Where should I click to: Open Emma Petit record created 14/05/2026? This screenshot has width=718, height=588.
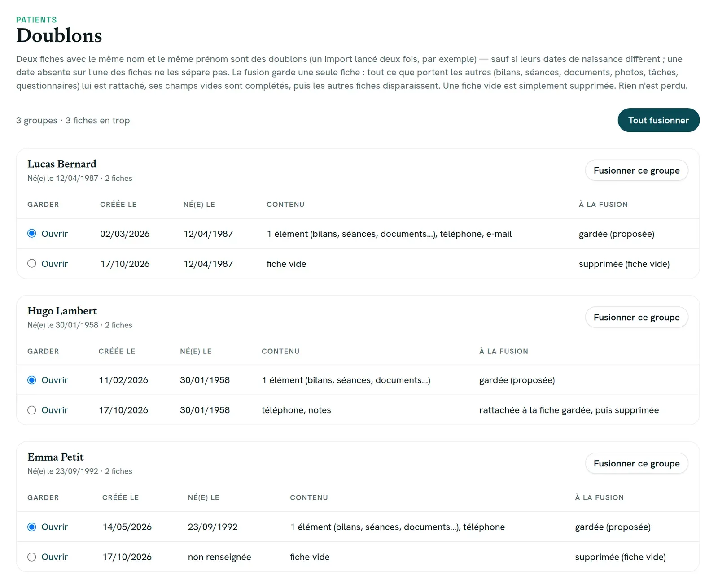tap(54, 527)
